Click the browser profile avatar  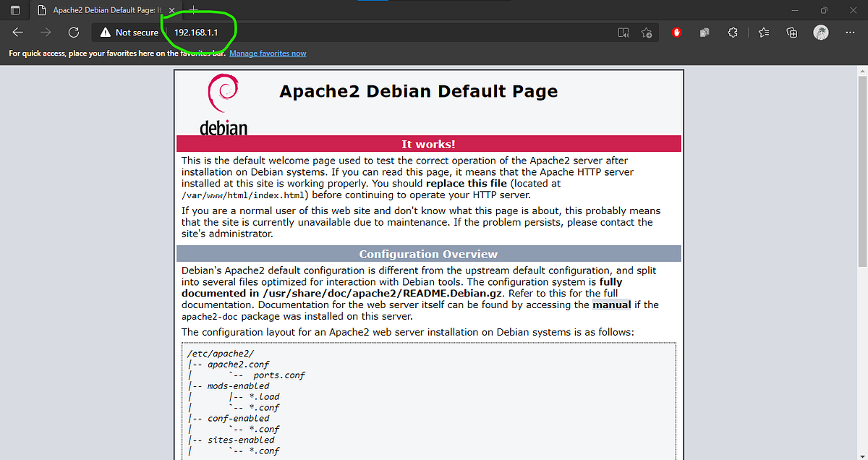(x=820, y=33)
